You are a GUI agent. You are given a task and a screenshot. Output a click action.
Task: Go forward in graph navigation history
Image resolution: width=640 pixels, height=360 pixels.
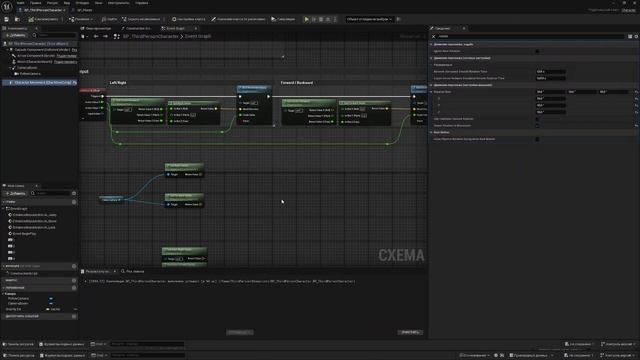[x=105, y=36]
